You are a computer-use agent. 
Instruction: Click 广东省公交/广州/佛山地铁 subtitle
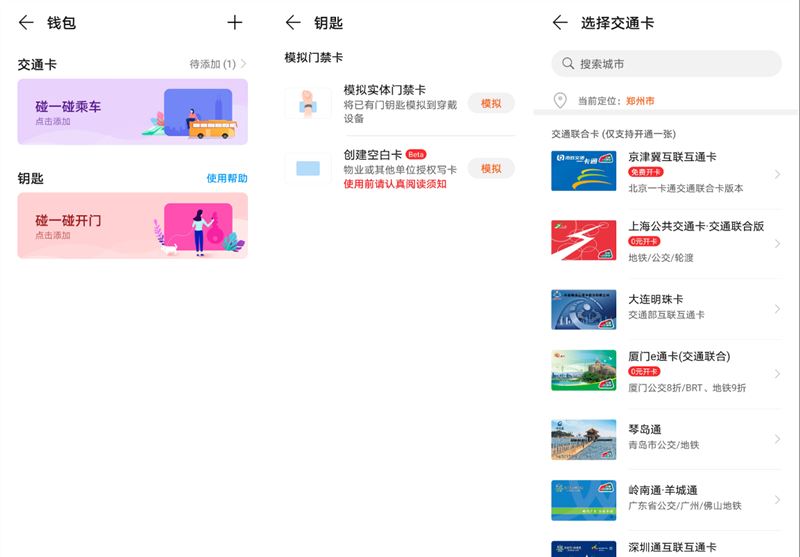(685, 505)
